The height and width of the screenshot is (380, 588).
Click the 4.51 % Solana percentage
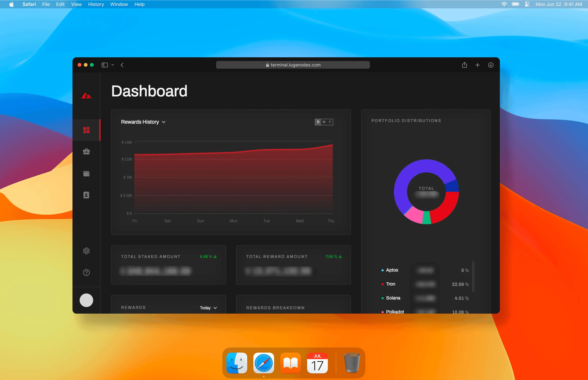tap(462, 298)
